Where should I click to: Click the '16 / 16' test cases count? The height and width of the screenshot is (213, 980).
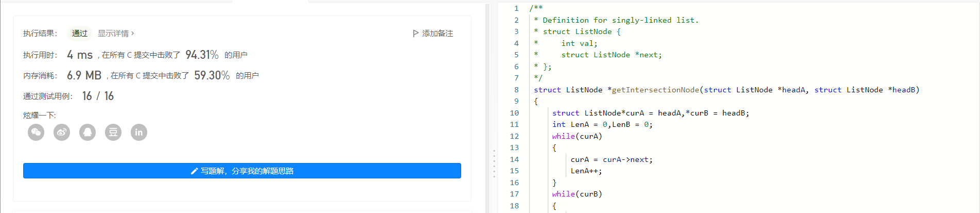pyautogui.click(x=98, y=96)
